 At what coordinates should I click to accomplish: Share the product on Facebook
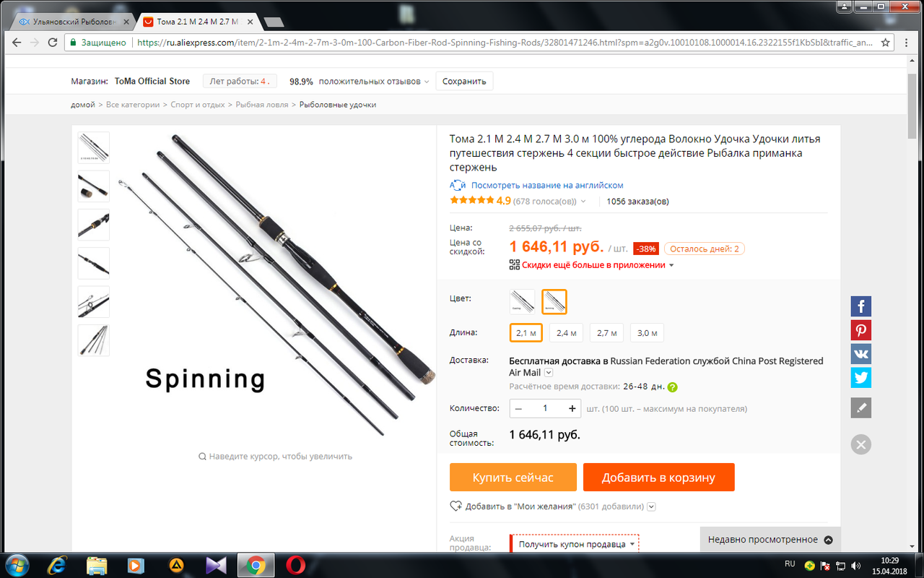tap(860, 306)
